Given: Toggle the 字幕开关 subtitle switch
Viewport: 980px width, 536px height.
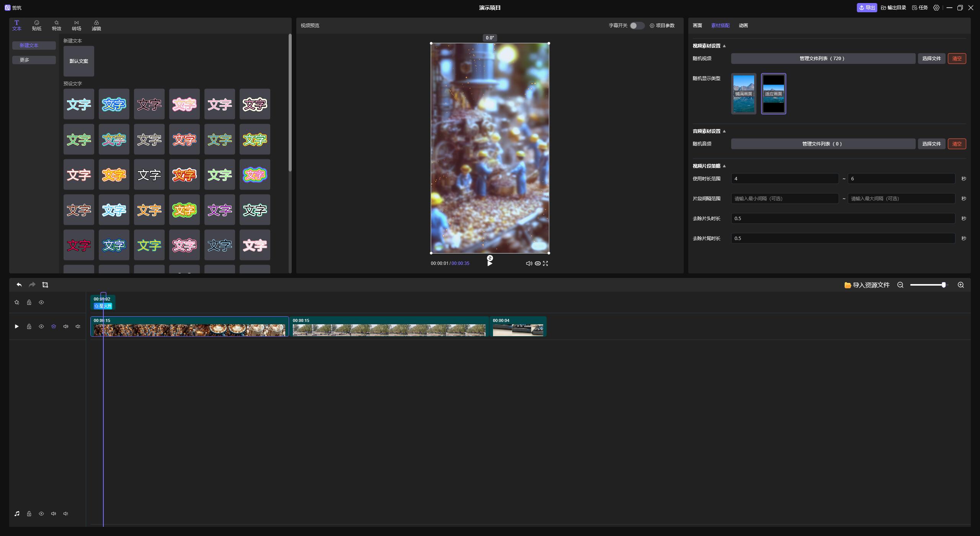Looking at the screenshot, I should (637, 26).
